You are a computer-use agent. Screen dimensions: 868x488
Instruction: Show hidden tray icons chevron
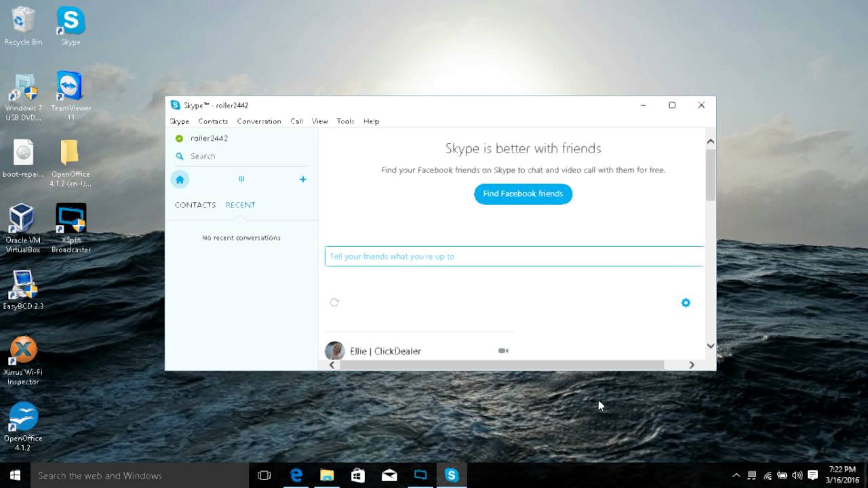click(736, 475)
